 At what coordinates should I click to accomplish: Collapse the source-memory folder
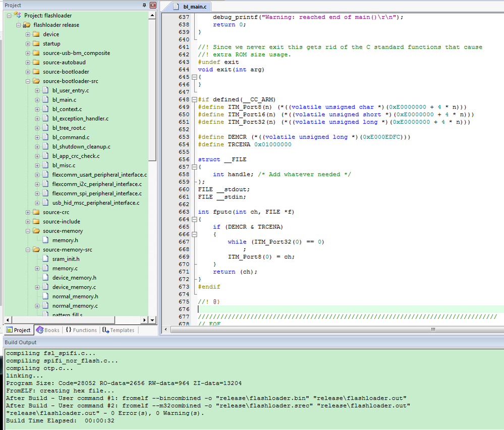pos(28,231)
